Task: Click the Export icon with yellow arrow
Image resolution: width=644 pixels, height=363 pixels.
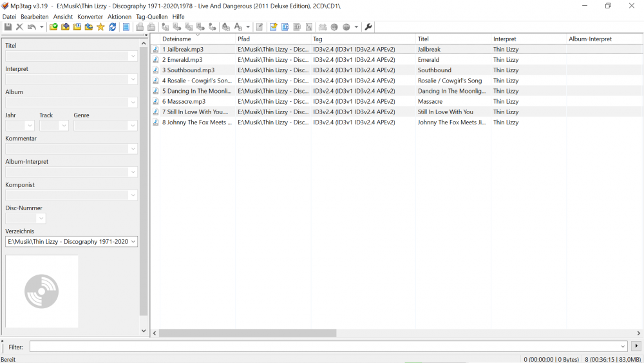Action: (x=273, y=27)
